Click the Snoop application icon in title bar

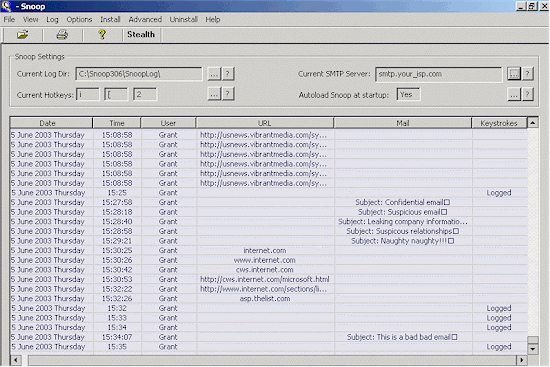[x=6, y=6]
